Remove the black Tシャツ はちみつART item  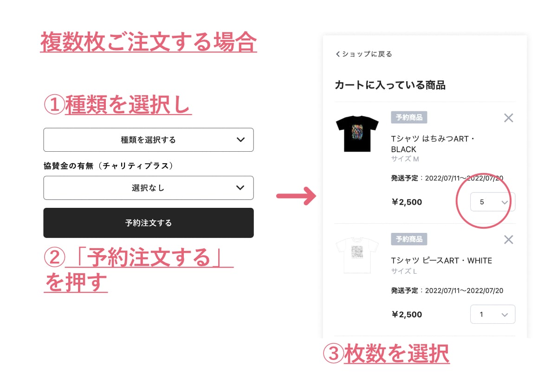[508, 118]
